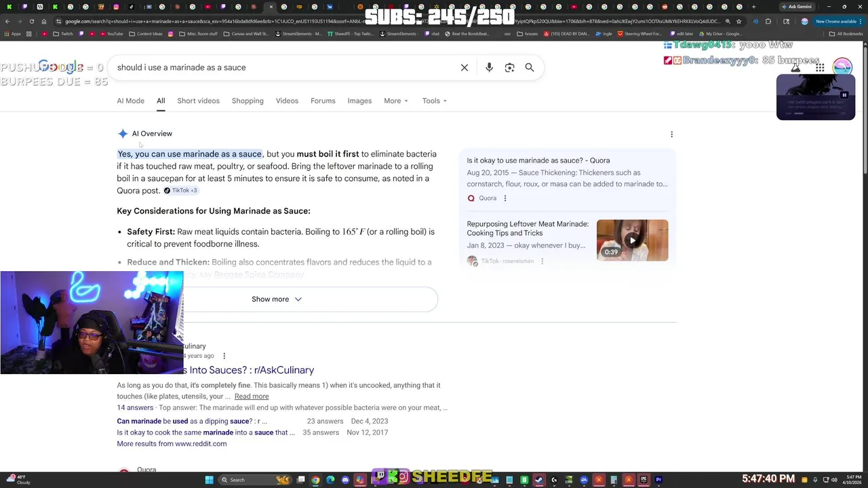Open Premiere Pro from the taskbar

(x=658, y=480)
